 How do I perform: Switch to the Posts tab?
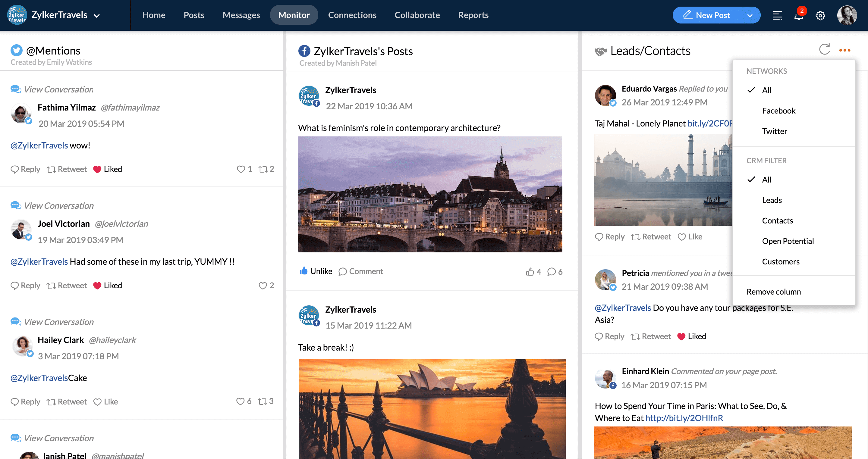point(194,15)
